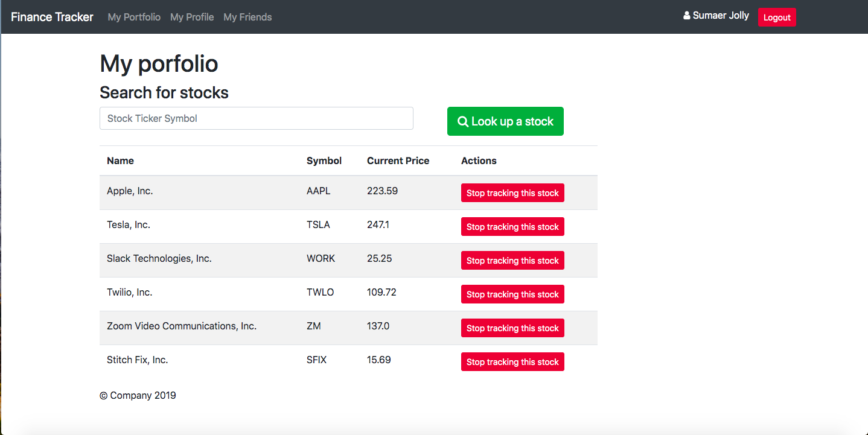Click the Search for stocks heading
This screenshot has height=435, width=868.
coord(164,92)
